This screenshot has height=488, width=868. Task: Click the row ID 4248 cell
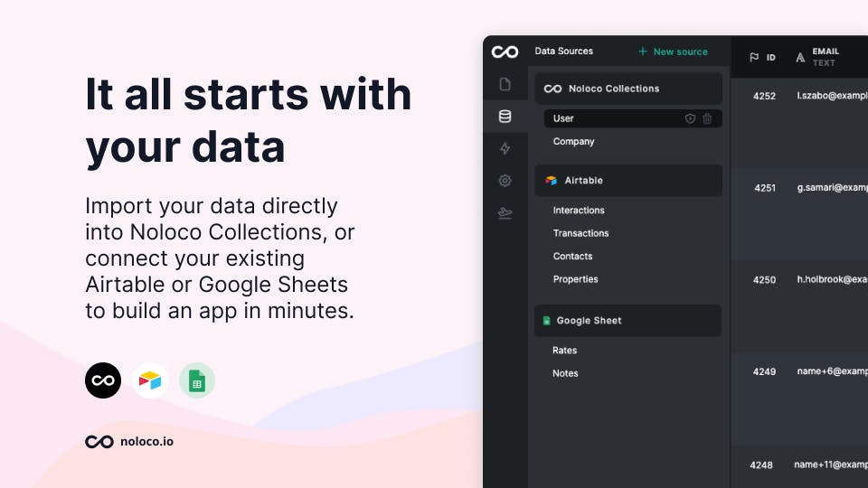pos(761,465)
